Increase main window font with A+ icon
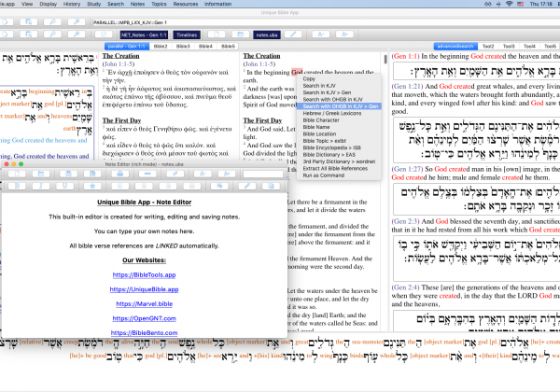 click(x=344, y=35)
